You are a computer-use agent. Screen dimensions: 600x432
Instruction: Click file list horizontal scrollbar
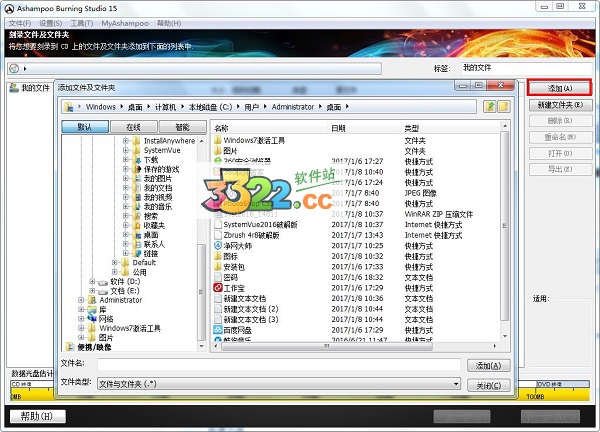327,346
